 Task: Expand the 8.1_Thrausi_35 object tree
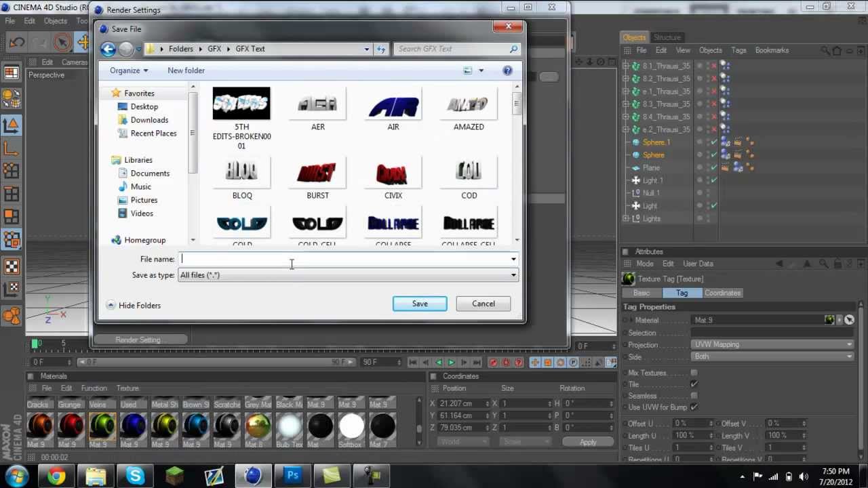point(626,66)
